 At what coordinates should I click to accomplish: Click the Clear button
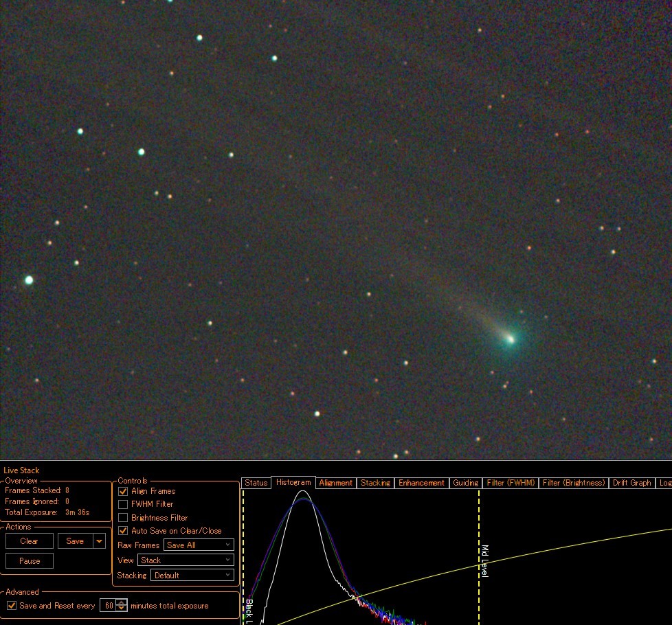tap(29, 541)
